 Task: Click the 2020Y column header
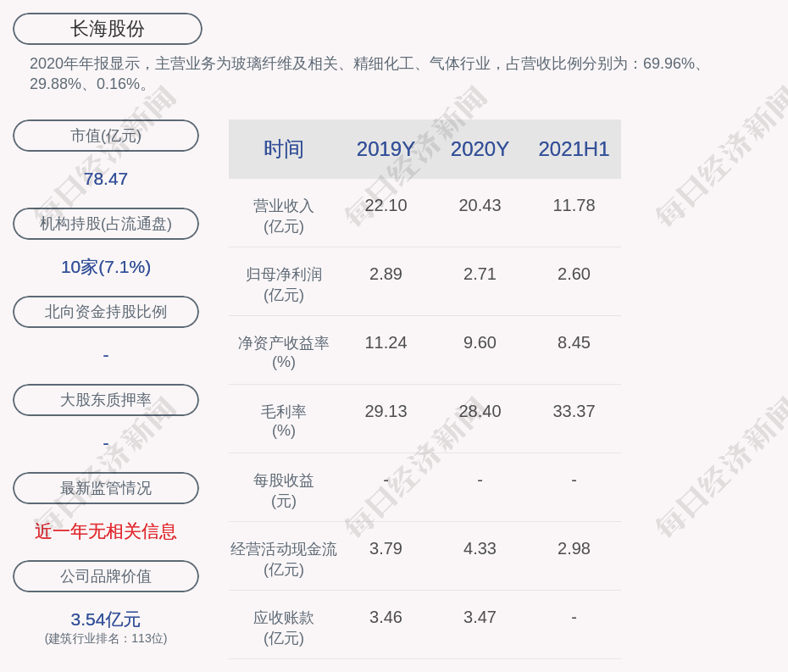coord(480,149)
